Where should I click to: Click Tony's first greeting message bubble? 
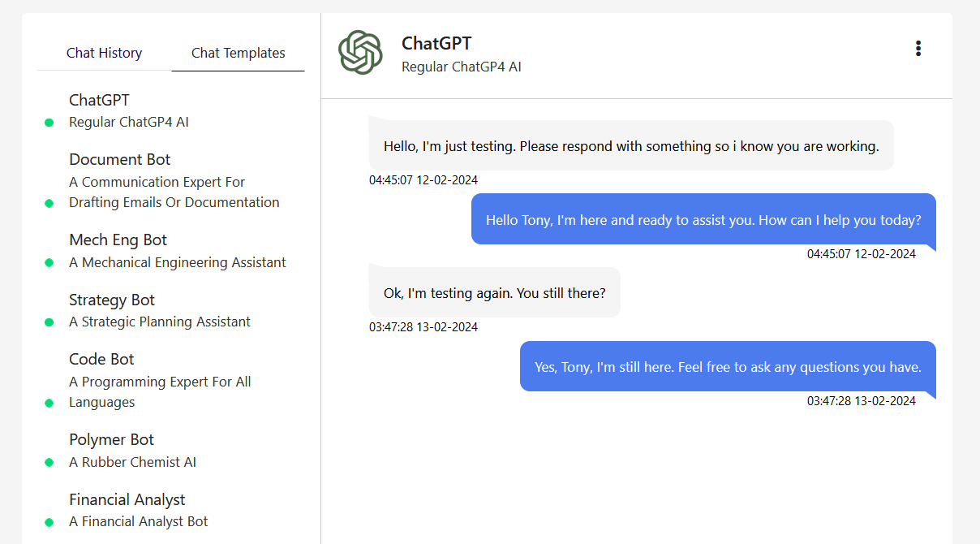(632, 145)
